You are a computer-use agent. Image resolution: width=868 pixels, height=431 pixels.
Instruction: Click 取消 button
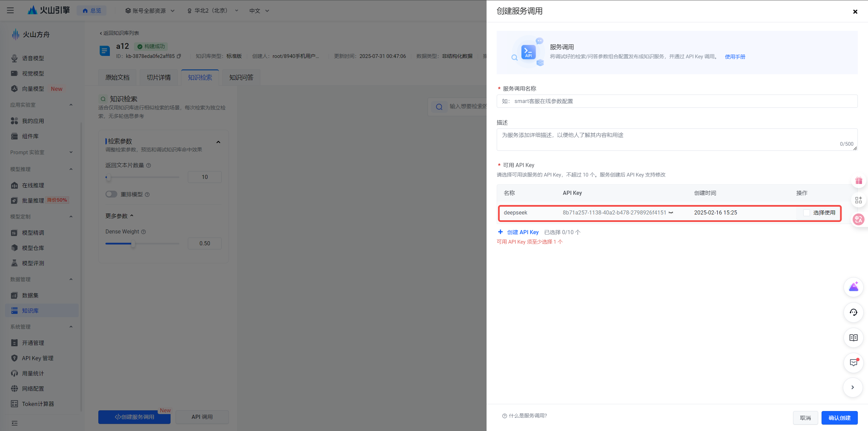pos(805,418)
